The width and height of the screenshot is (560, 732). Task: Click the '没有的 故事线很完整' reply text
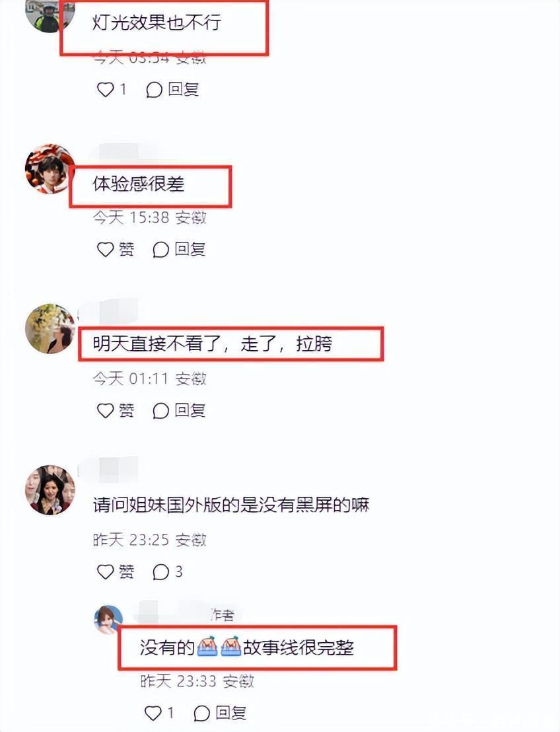pyautogui.click(x=247, y=647)
